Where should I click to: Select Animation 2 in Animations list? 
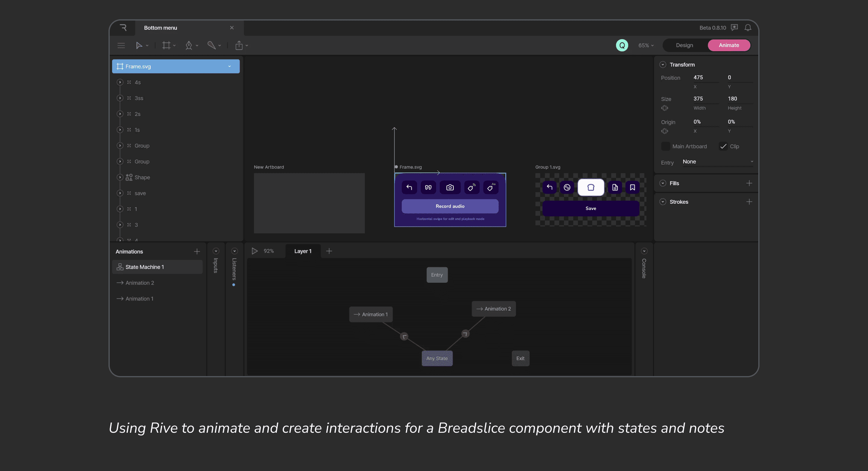click(x=157, y=283)
